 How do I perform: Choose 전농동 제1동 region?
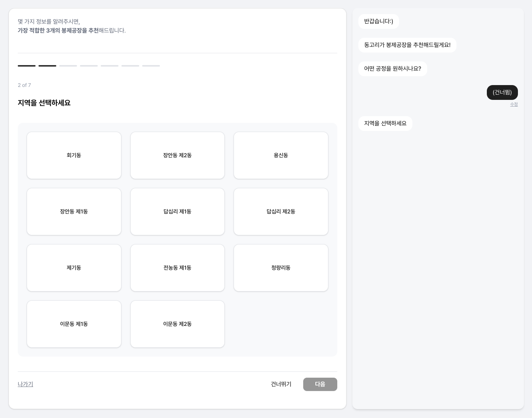pos(177,268)
